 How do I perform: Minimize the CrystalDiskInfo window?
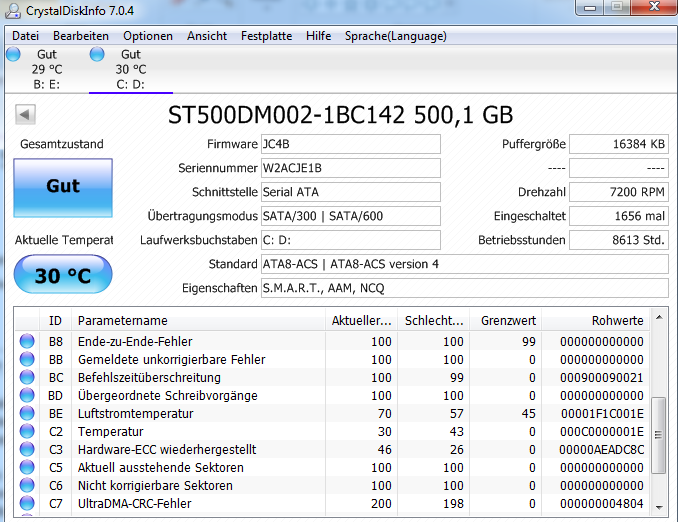[x=590, y=7]
